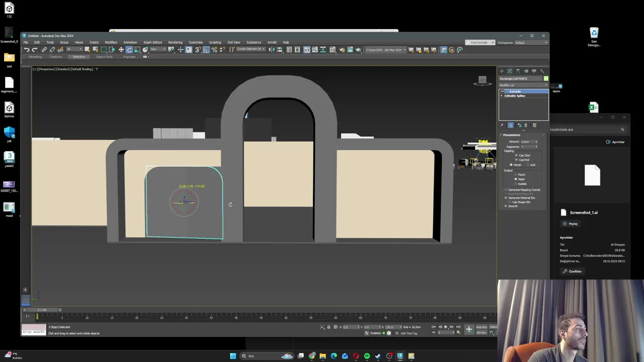Viewport: 644px width, 362px height.
Task: Click Remove Modifier trash icon
Action: (x=526, y=125)
